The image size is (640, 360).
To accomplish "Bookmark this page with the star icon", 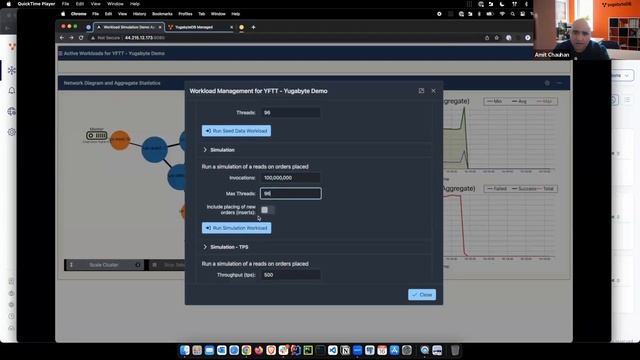I will (497, 38).
